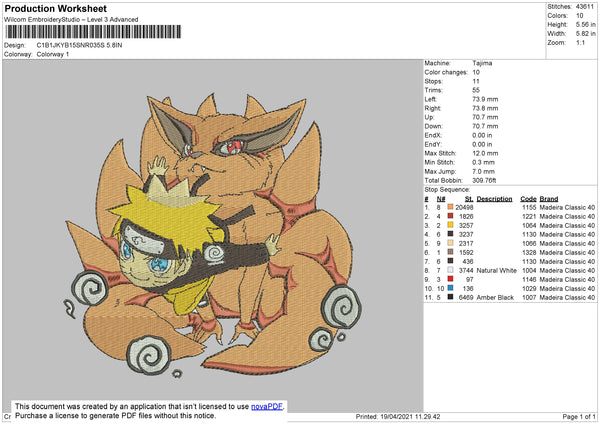Click the Production Worksheet title

(55, 8)
